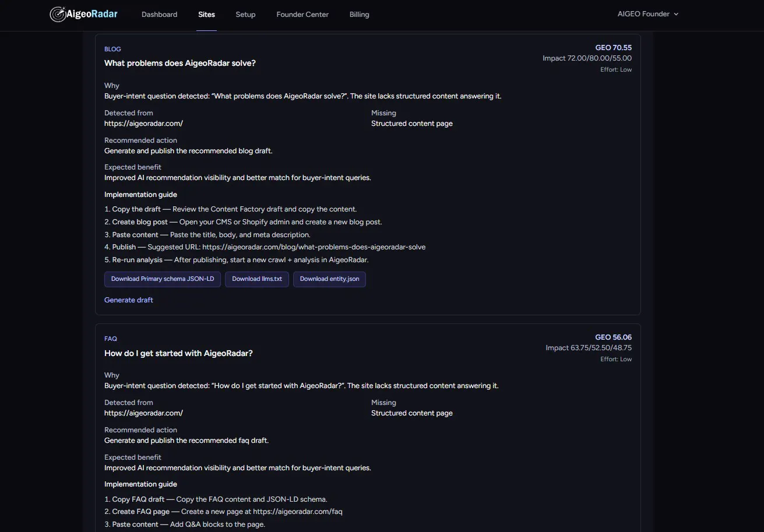Open the Dashboard tab
Image resolution: width=764 pixels, height=532 pixels.
click(x=159, y=15)
